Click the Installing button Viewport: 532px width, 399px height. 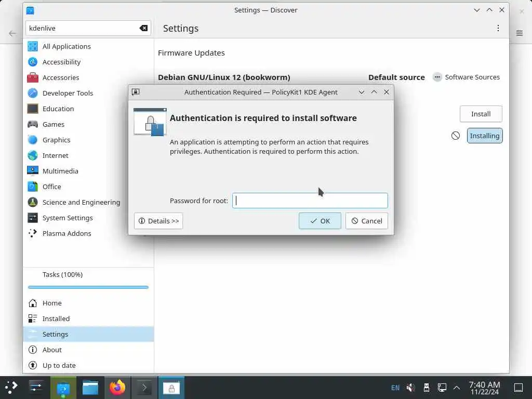tap(485, 136)
